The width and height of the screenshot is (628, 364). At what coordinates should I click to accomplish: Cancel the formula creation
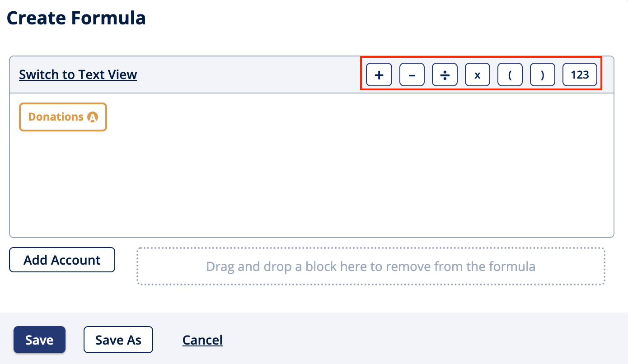point(202,340)
